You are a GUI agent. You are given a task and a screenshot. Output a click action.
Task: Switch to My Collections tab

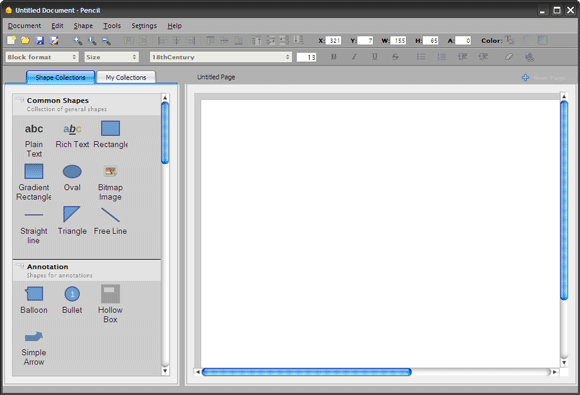click(126, 77)
